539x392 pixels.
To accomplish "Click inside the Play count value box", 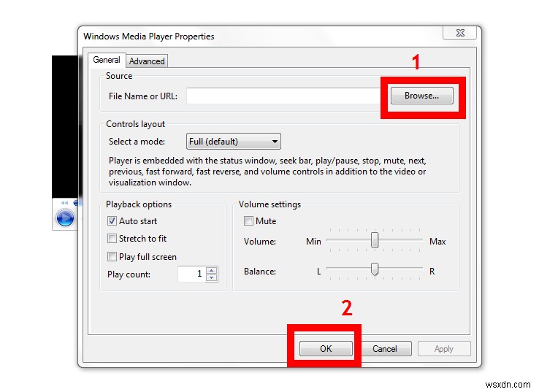I will pyautogui.click(x=191, y=274).
